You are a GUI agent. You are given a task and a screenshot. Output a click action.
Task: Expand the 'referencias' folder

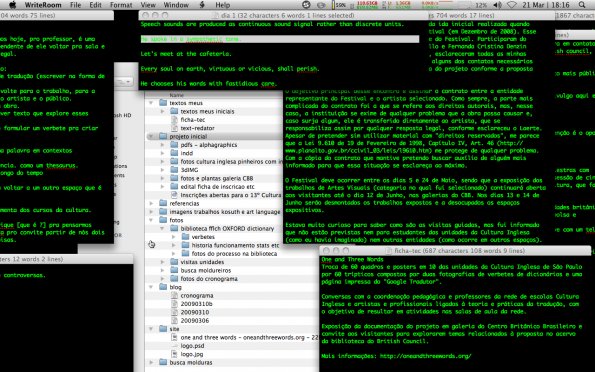tap(151, 203)
